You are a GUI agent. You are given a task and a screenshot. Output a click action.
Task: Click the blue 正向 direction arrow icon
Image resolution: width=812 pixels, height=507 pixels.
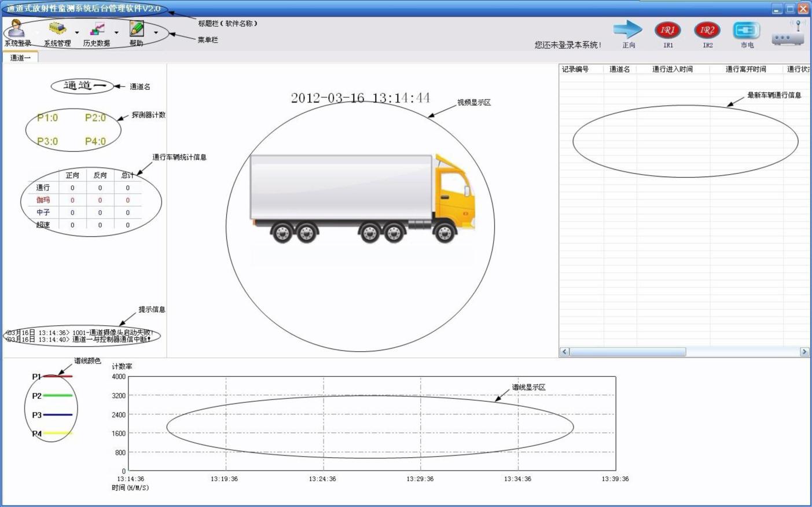click(628, 30)
